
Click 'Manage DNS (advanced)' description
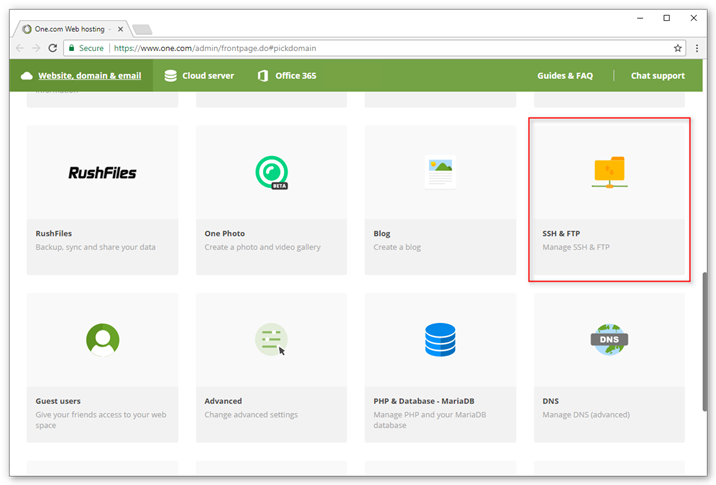[x=586, y=415]
